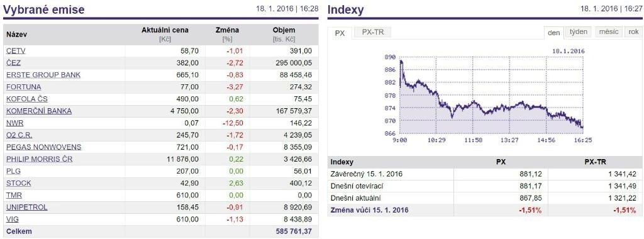Show the weekly 'týden' chart
This screenshot has height=239, width=644.
tap(579, 31)
